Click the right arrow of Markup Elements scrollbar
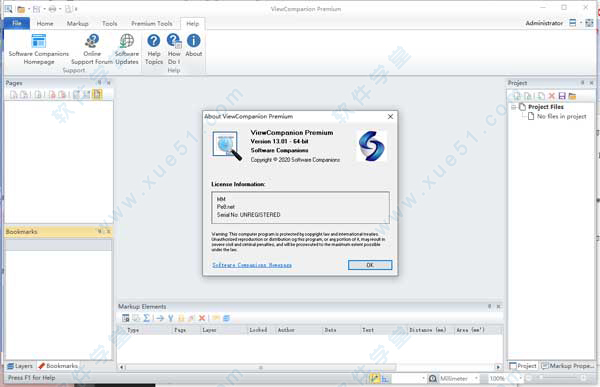This screenshot has width=600, height=387. (x=498, y=367)
